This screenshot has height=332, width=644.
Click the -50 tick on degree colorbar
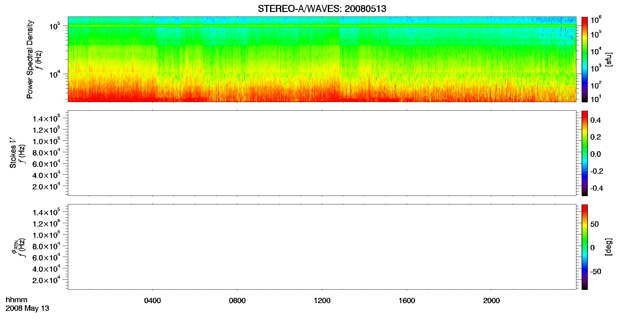[595, 272]
